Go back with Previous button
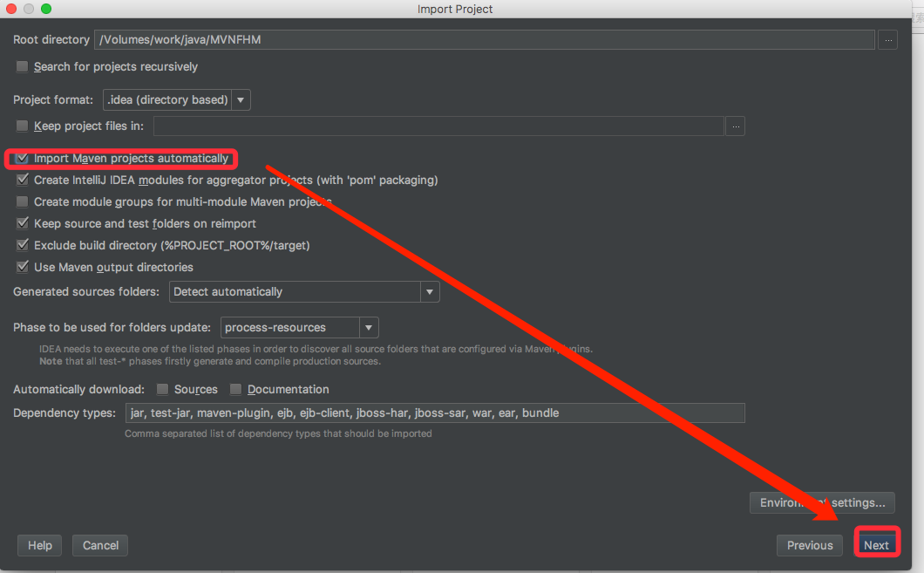This screenshot has height=573, width=924. 810,545
